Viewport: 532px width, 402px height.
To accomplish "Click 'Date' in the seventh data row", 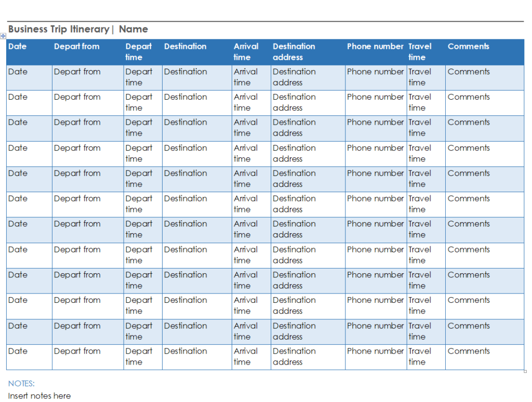I will point(18,224).
